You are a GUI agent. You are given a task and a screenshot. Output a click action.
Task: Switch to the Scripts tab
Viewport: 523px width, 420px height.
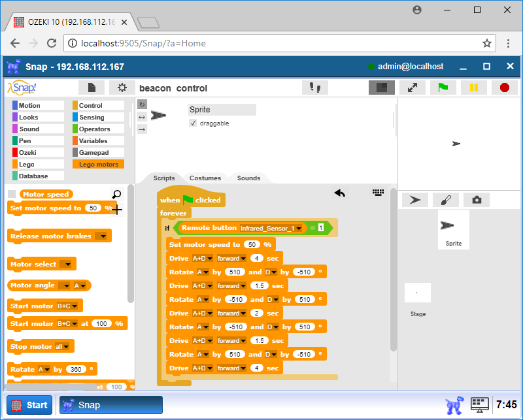[164, 178]
